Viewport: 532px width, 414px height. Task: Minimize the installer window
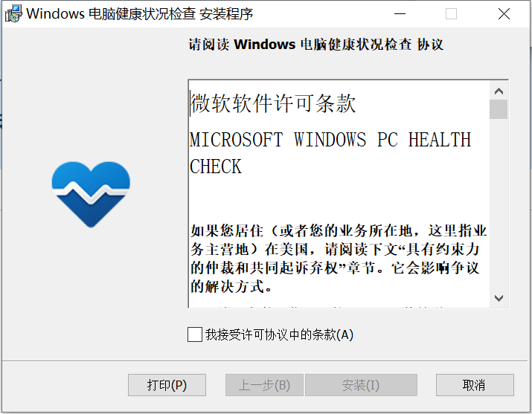point(400,14)
